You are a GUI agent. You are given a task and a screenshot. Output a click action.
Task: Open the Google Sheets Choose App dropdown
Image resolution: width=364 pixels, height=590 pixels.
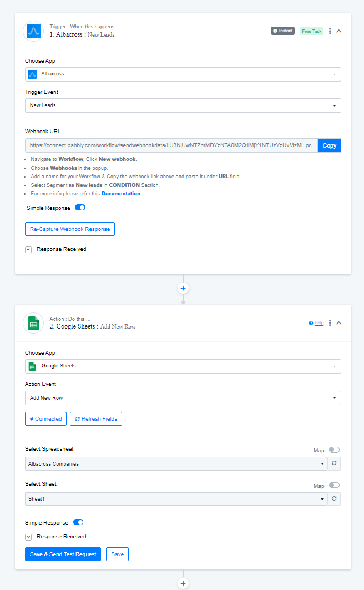183,366
